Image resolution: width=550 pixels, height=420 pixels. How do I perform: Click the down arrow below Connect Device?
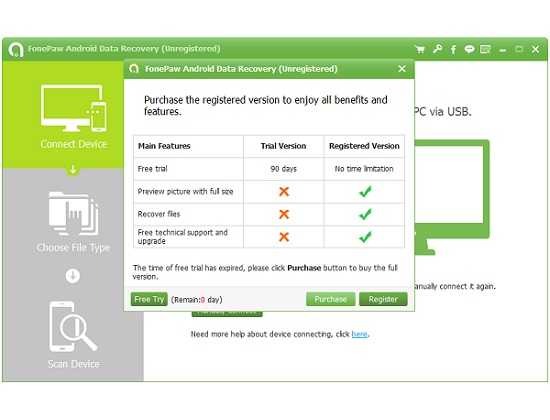pos(73,170)
